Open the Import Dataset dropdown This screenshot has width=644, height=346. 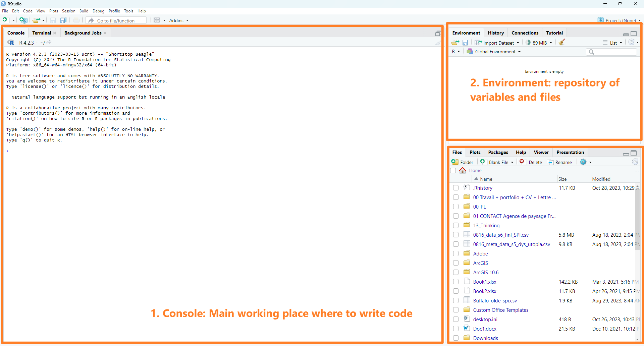click(497, 43)
